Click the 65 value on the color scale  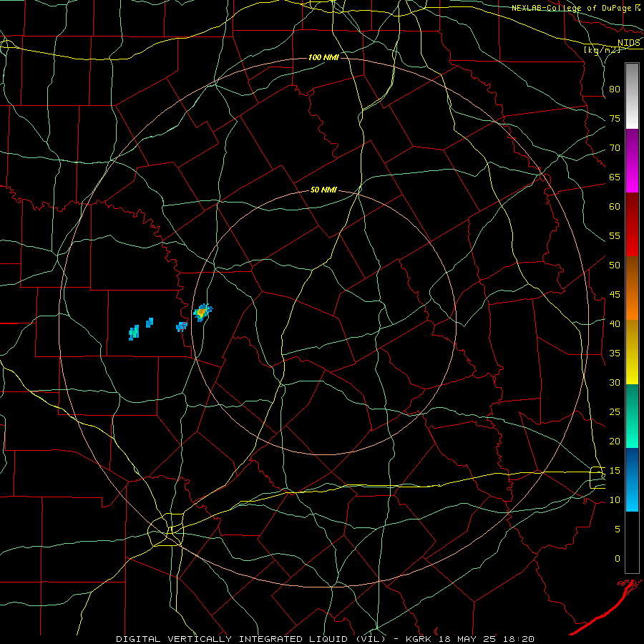click(615, 177)
